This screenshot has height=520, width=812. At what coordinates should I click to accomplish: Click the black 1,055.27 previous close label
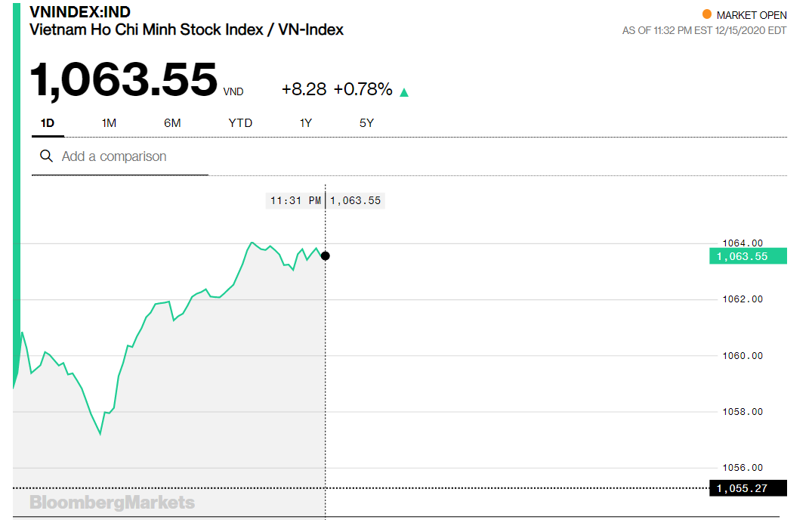[x=747, y=488]
